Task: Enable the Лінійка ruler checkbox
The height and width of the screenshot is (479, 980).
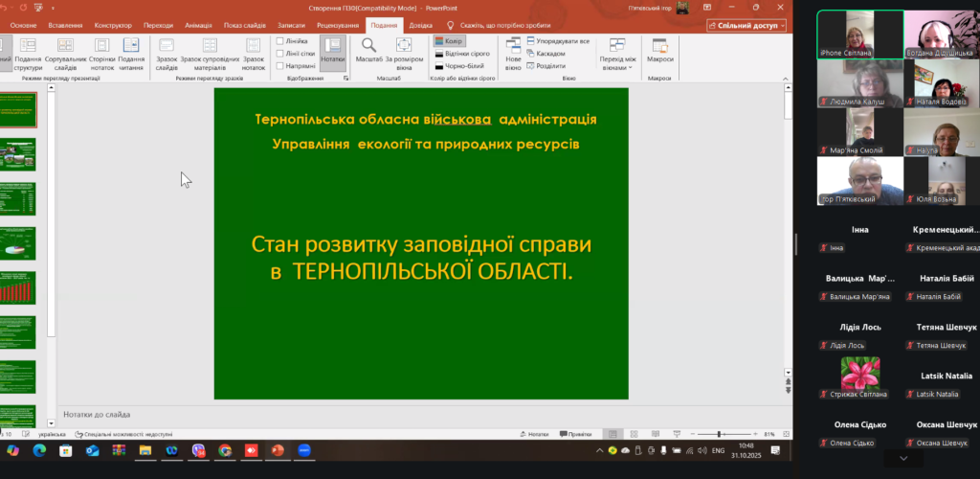Action: click(279, 41)
